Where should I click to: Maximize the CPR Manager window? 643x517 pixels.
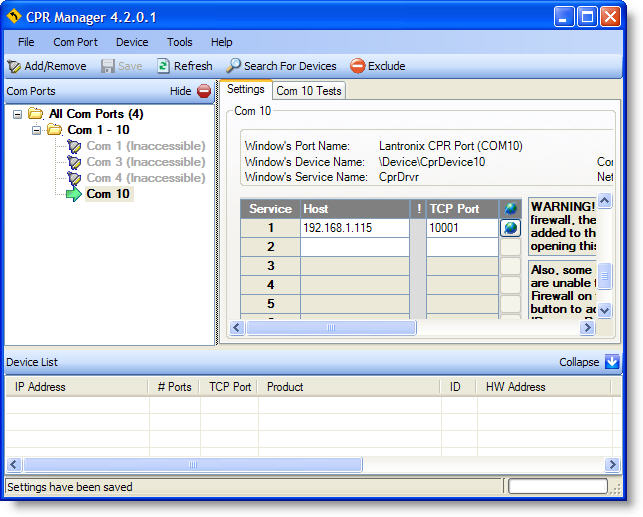click(587, 17)
